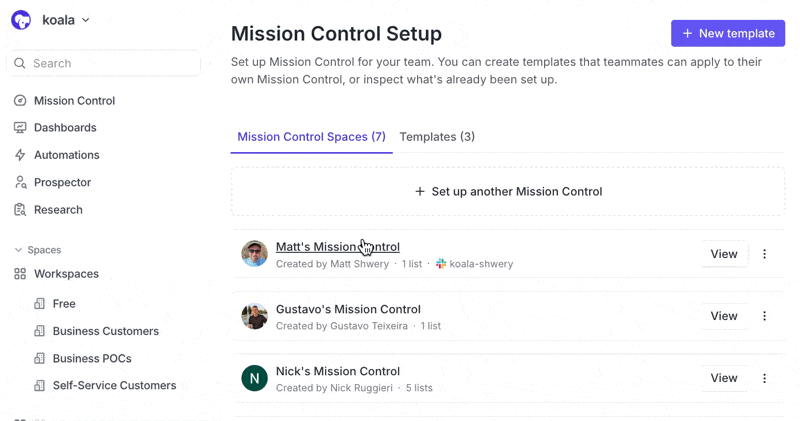Click the New template button

(728, 33)
